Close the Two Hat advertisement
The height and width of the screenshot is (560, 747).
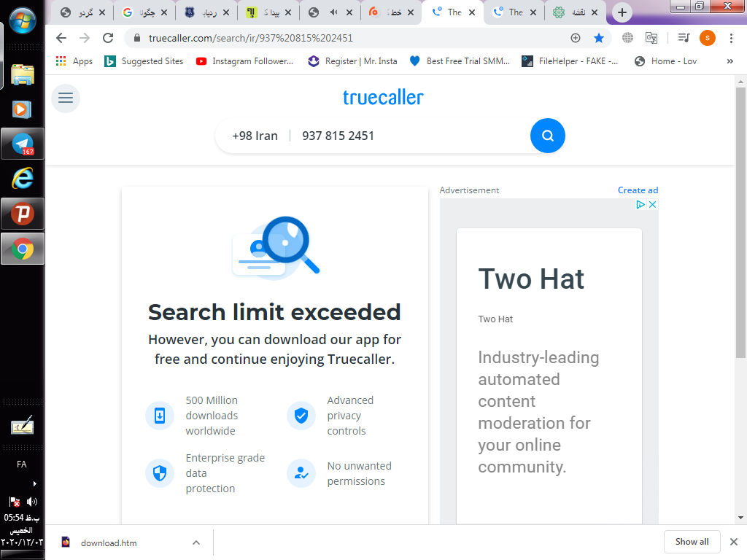point(653,204)
